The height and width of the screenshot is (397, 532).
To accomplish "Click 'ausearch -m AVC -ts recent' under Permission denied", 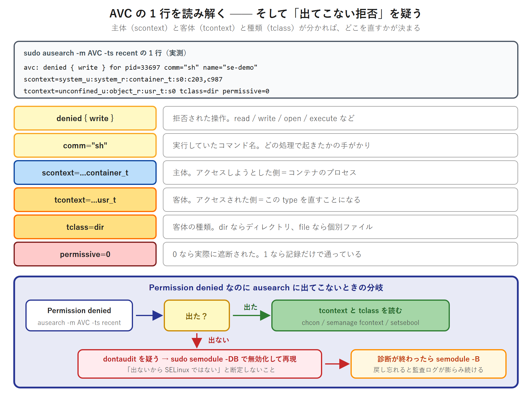I will tap(79, 323).
